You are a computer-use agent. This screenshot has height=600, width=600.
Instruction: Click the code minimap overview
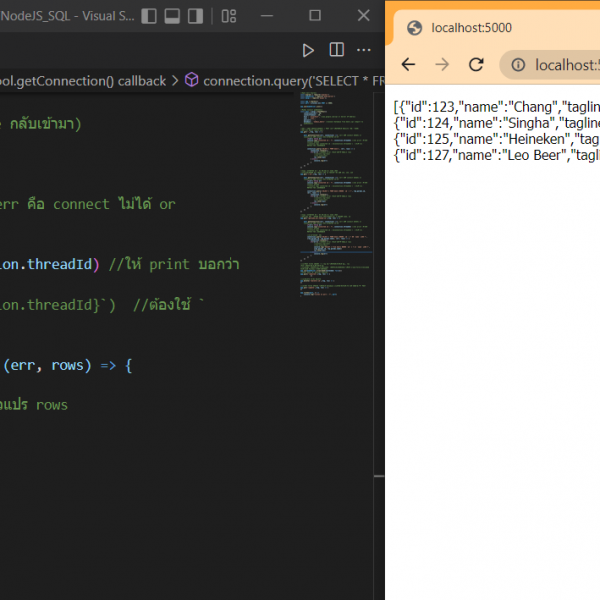[335, 180]
